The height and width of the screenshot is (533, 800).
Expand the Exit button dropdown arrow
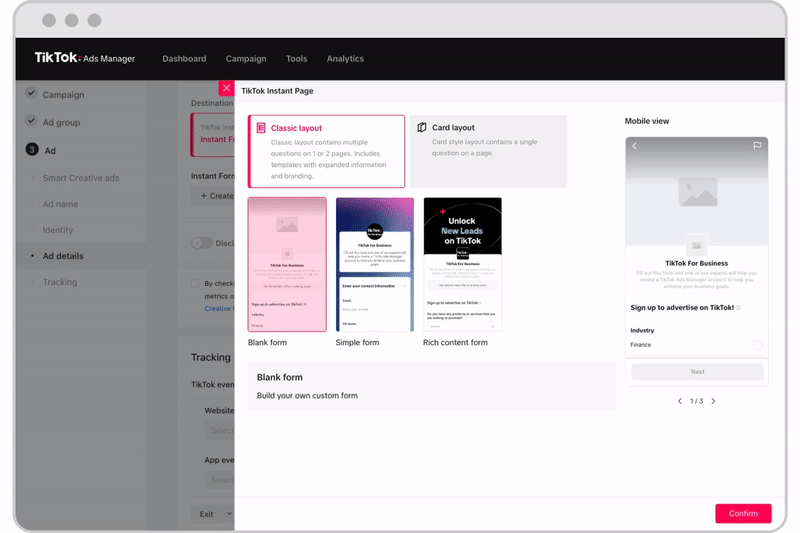tap(229, 514)
